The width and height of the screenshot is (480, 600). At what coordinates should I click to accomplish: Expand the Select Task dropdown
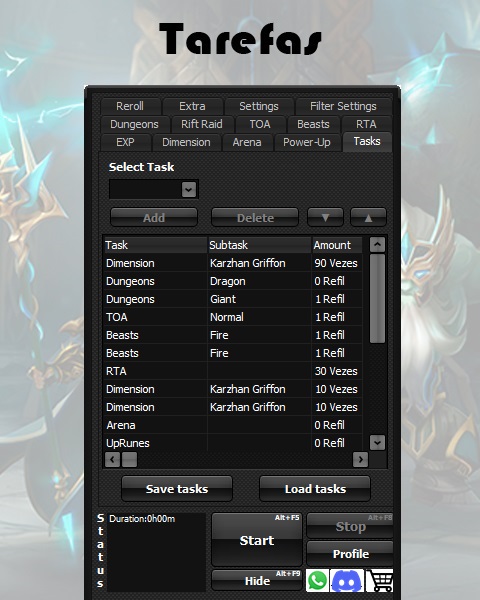[189, 189]
